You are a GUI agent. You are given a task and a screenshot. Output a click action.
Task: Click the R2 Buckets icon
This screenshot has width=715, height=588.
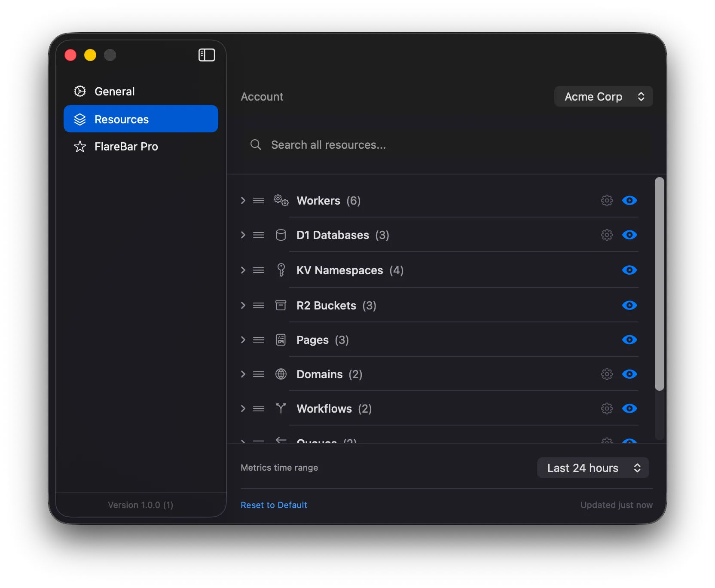pyautogui.click(x=281, y=306)
